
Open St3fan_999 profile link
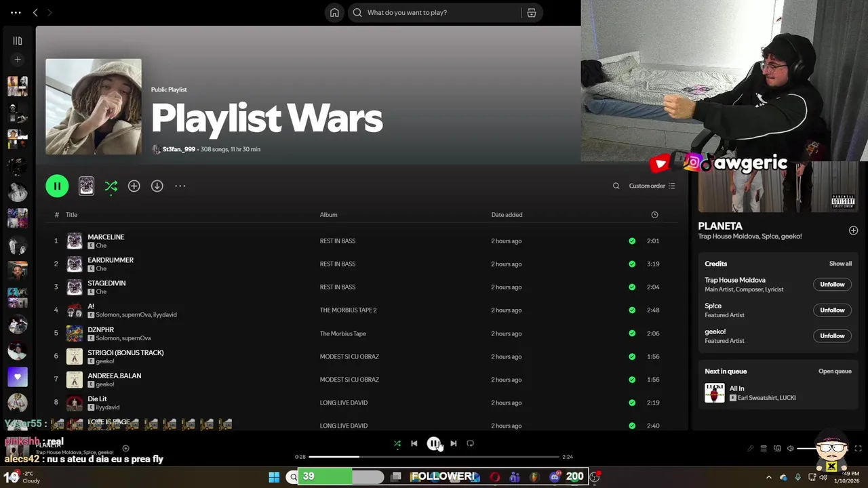click(x=178, y=149)
